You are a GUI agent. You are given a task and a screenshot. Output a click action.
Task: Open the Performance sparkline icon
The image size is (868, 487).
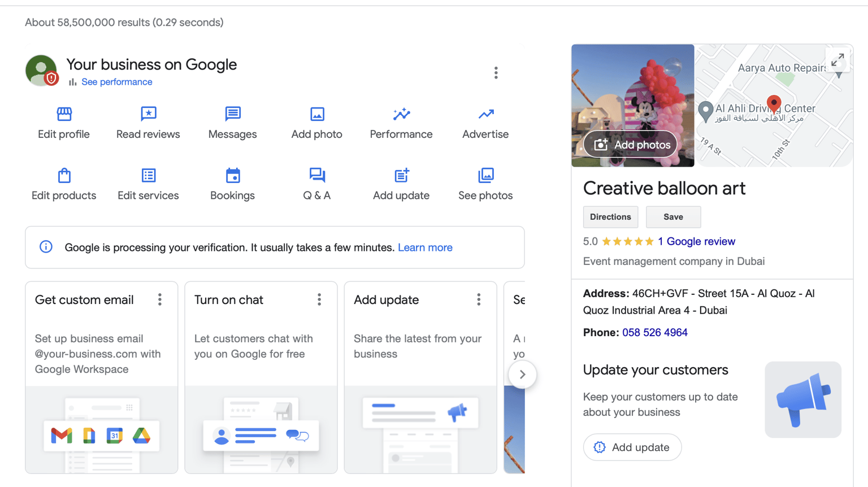point(401,114)
